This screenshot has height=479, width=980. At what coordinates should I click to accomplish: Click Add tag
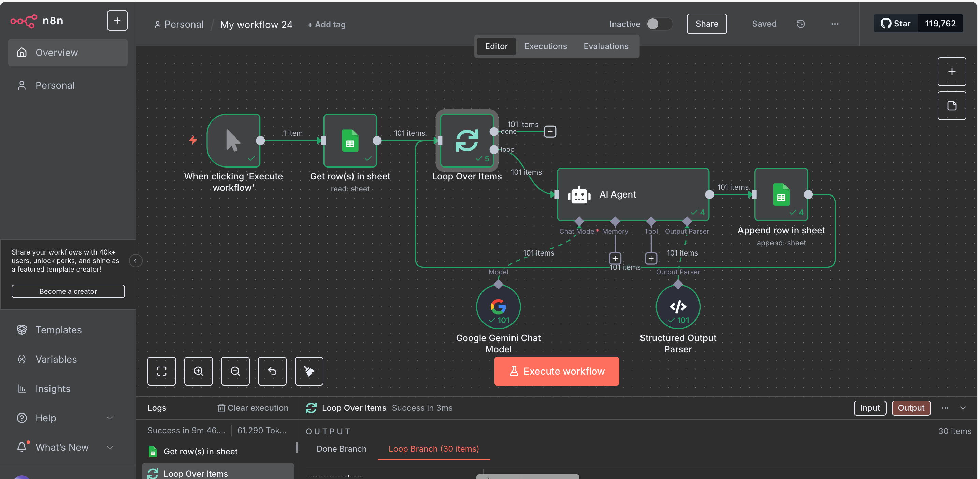[327, 24]
